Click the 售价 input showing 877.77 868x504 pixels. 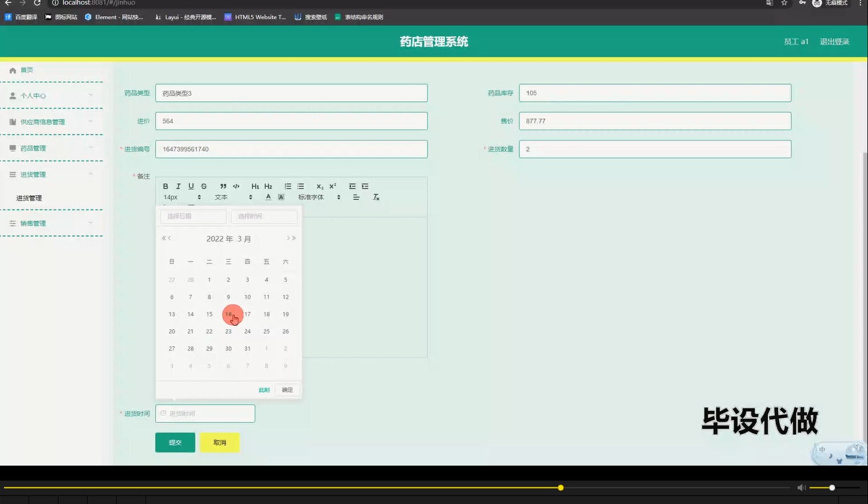655,121
